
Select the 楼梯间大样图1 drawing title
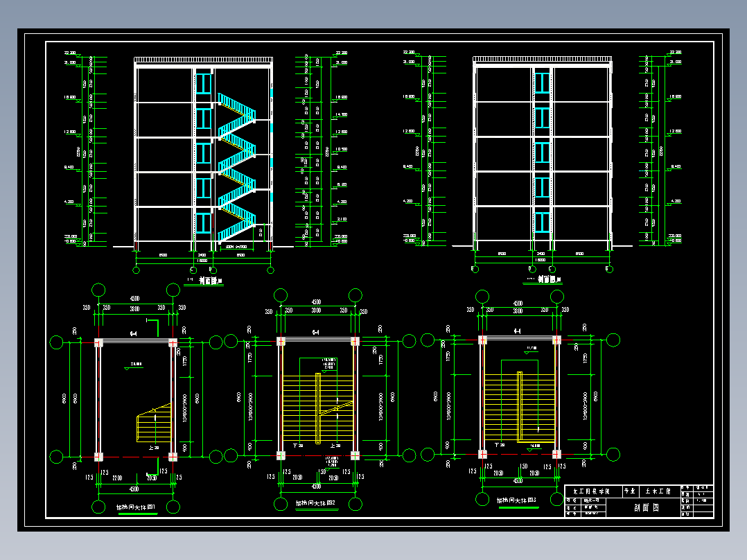coord(137,507)
